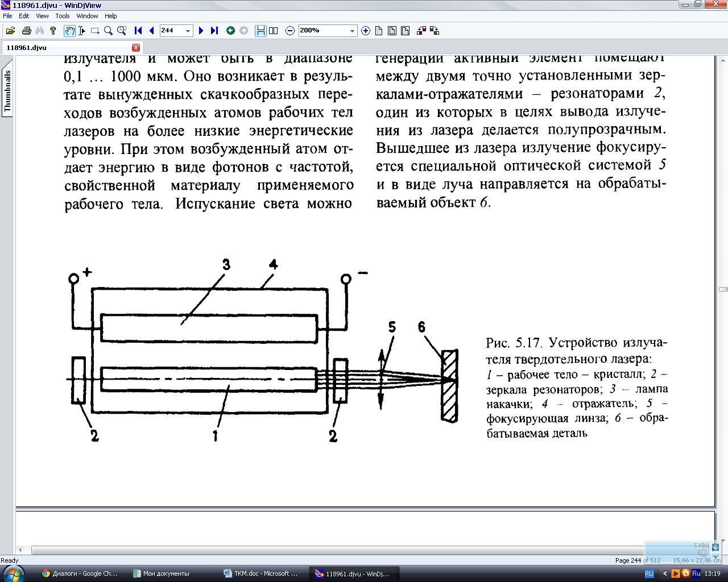Open the Window menu

pyautogui.click(x=87, y=16)
